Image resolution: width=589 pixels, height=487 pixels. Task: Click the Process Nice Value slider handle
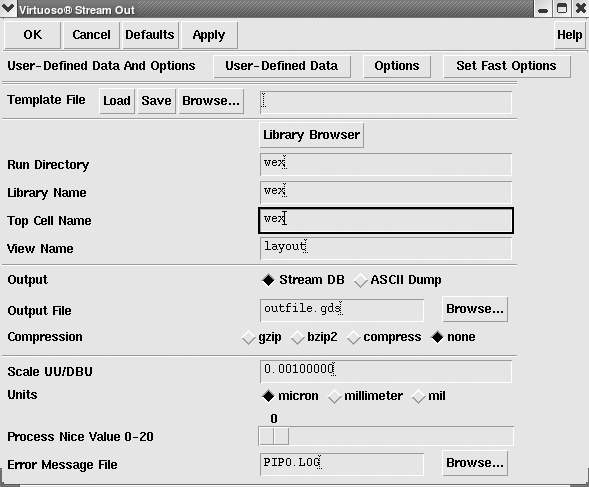274,436
